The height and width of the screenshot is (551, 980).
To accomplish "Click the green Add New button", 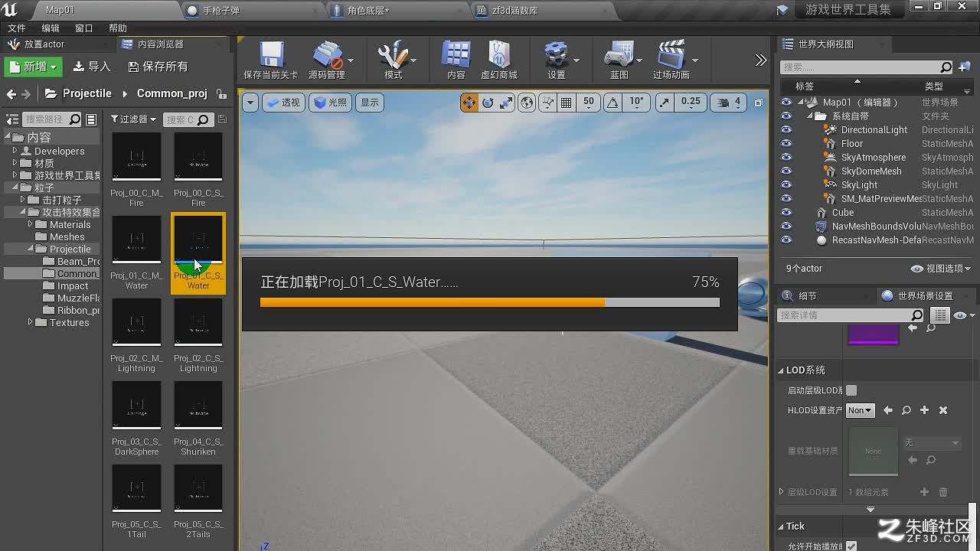I will tap(33, 67).
